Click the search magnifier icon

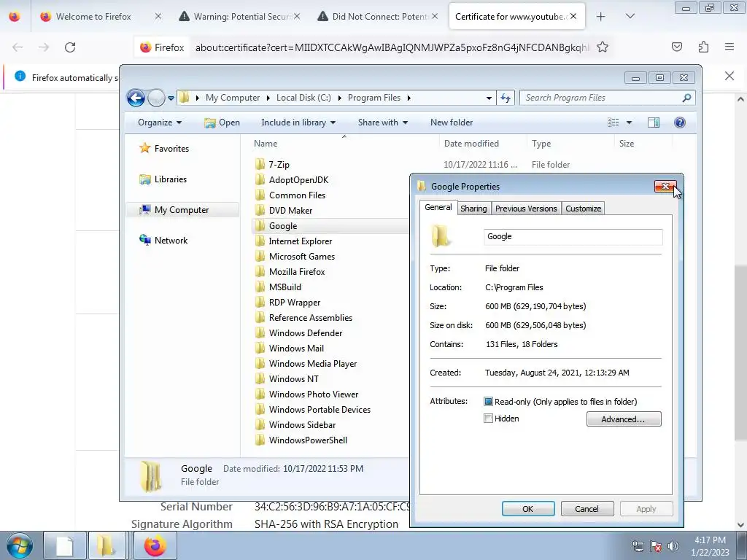point(686,98)
